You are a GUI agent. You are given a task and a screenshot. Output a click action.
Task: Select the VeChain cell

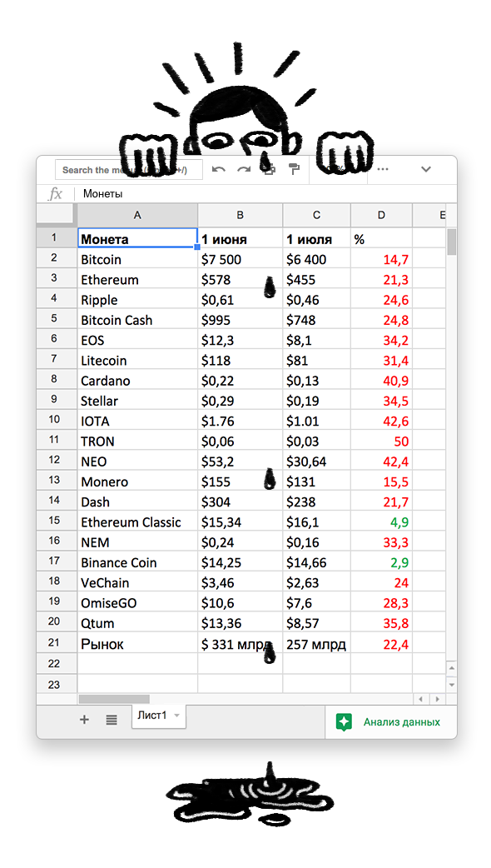[x=137, y=582]
